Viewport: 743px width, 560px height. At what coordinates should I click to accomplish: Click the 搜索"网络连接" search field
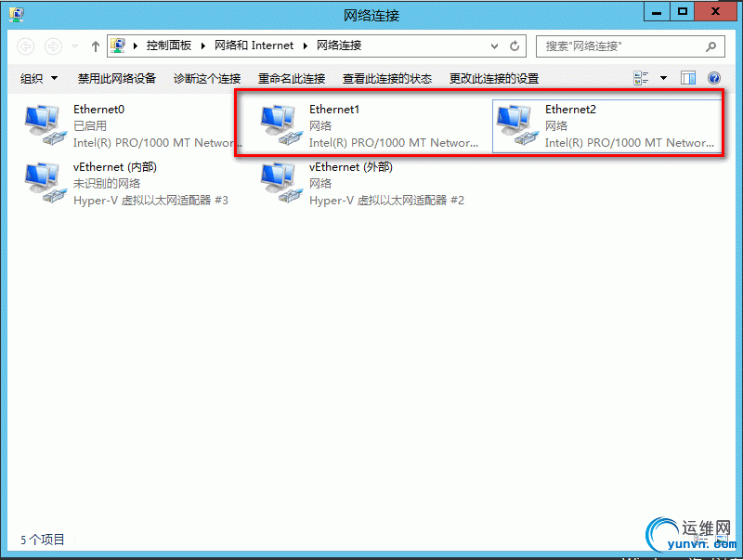631,46
